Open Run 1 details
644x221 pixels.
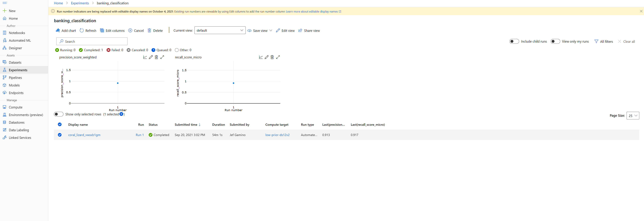pos(139,135)
